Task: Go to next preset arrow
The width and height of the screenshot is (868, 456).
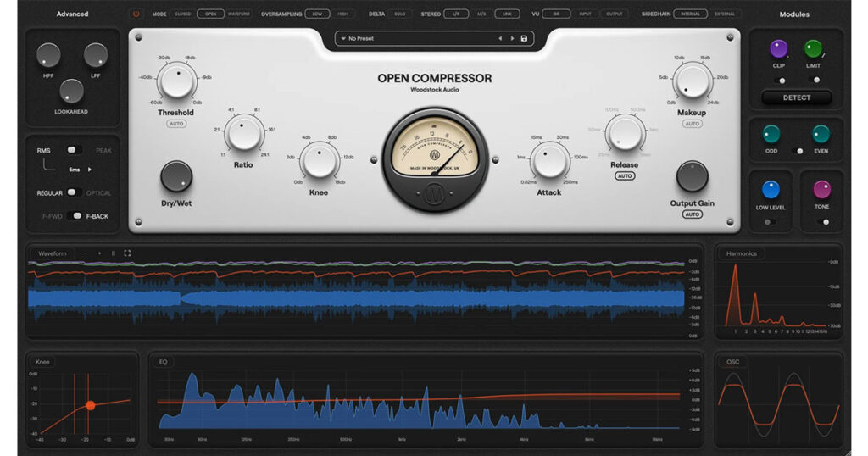Action: coord(512,38)
